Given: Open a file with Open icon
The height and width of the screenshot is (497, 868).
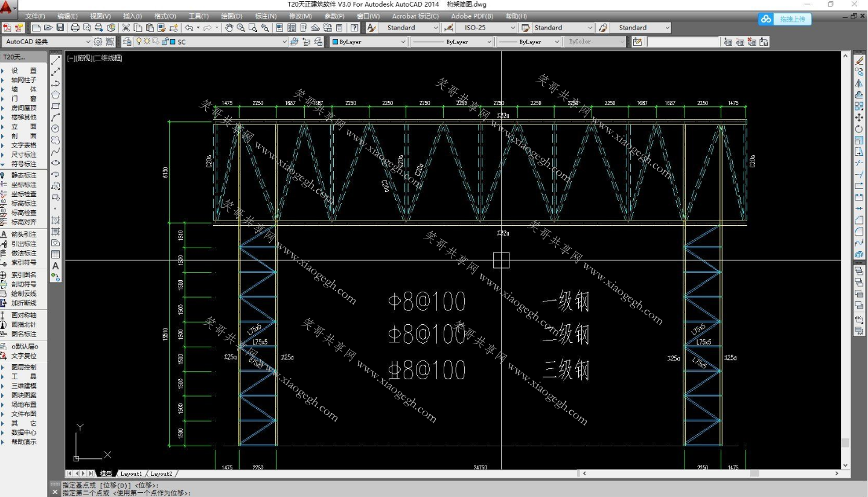Looking at the screenshot, I should pyautogui.click(x=48, y=28).
